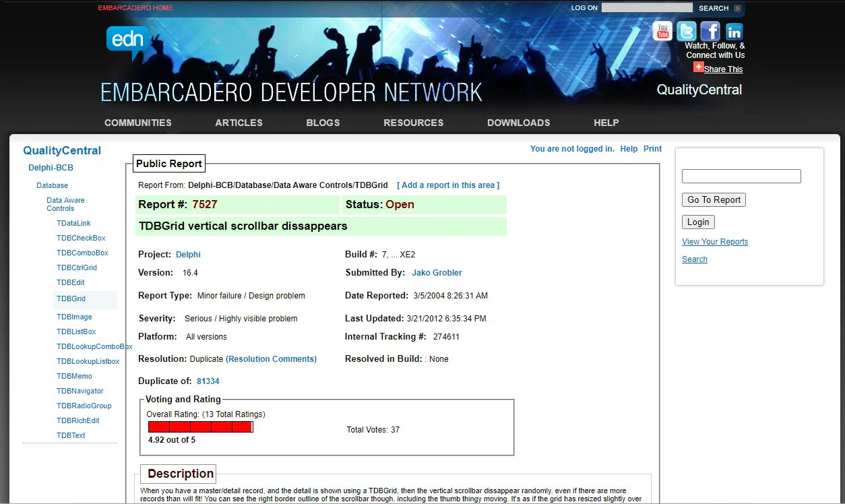Select TDBCtrlGrid in the sidebar
The image size is (845, 504).
click(x=77, y=267)
